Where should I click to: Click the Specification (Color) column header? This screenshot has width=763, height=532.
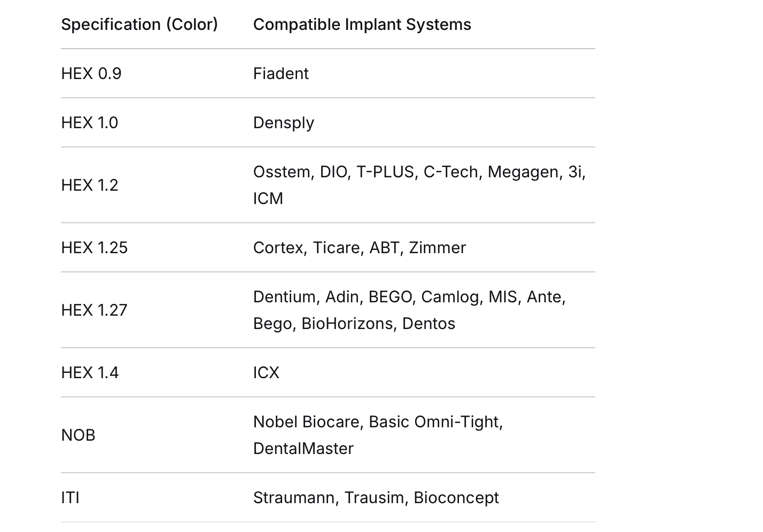(139, 25)
